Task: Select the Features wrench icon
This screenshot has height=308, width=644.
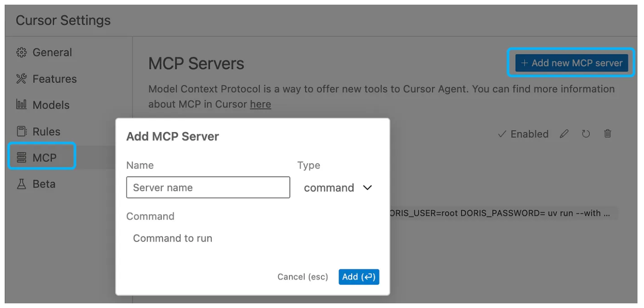Action: click(20, 79)
